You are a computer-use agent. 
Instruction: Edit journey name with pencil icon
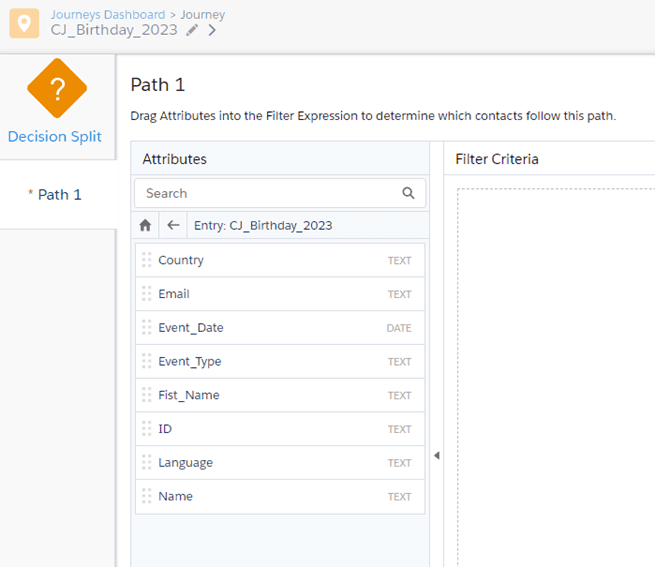pyautogui.click(x=192, y=30)
